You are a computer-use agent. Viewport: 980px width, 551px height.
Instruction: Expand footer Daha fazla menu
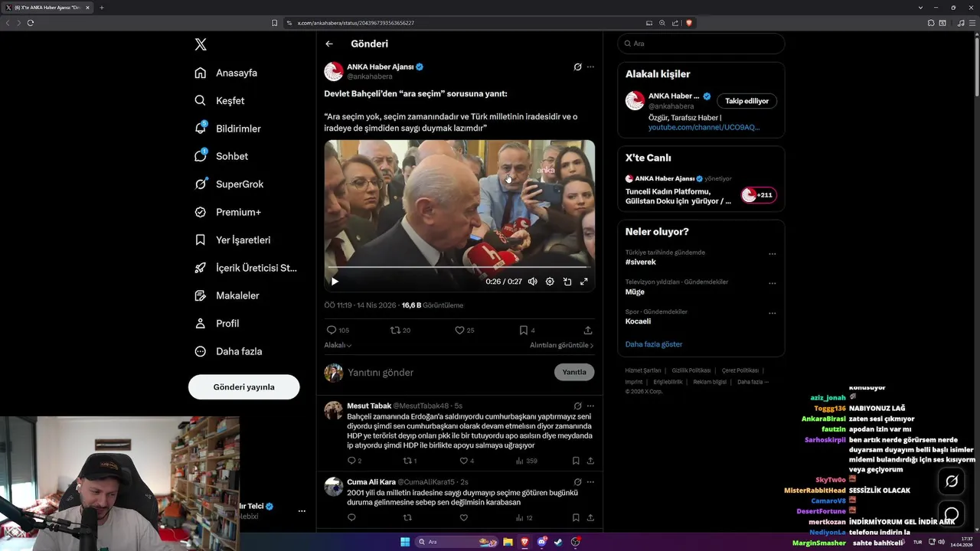tap(753, 382)
